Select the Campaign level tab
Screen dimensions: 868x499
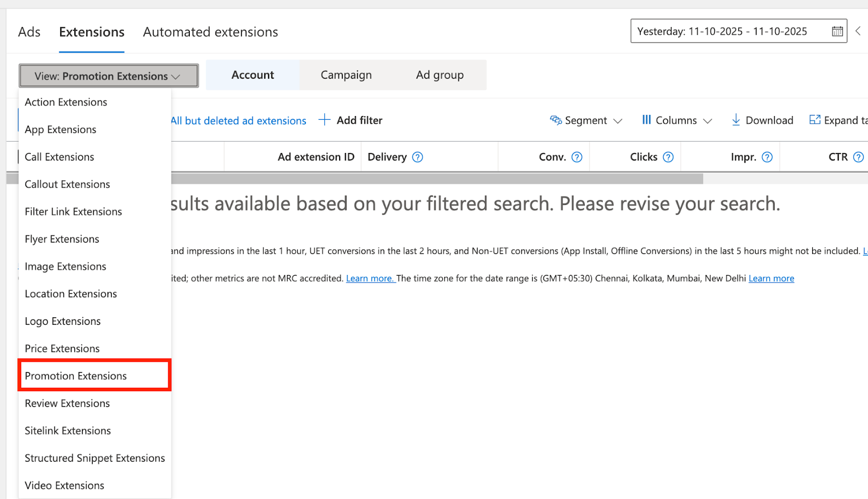click(x=346, y=75)
